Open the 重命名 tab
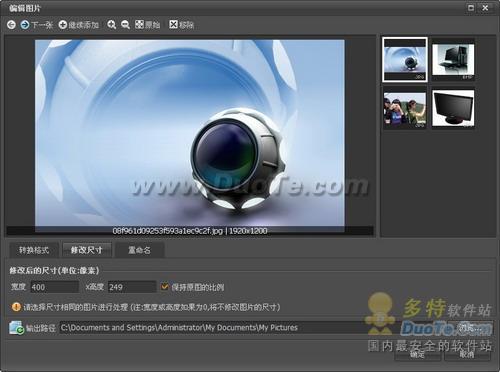Image resolution: width=500 pixels, height=372 pixels. pos(139,250)
